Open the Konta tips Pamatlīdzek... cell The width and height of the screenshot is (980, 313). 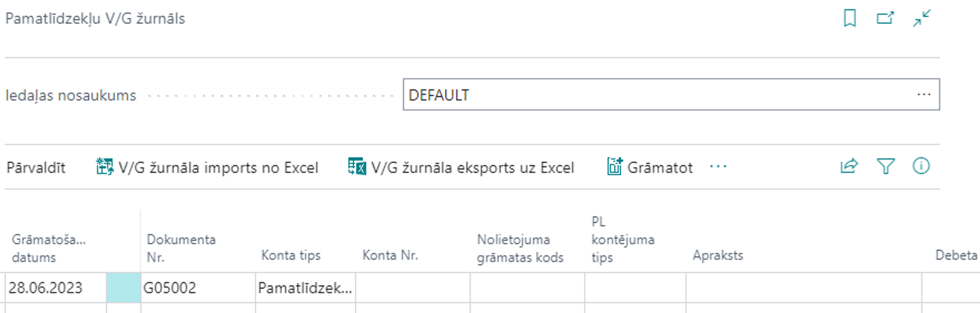(305, 288)
